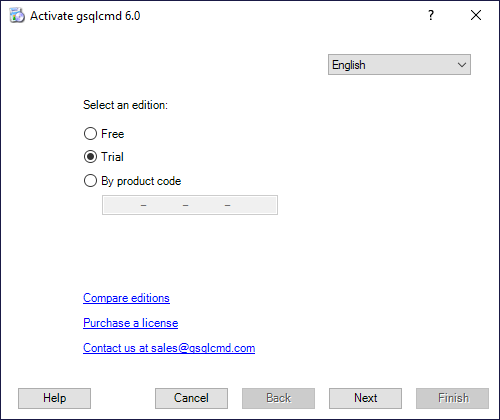Click the Help button

coord(54,398)
